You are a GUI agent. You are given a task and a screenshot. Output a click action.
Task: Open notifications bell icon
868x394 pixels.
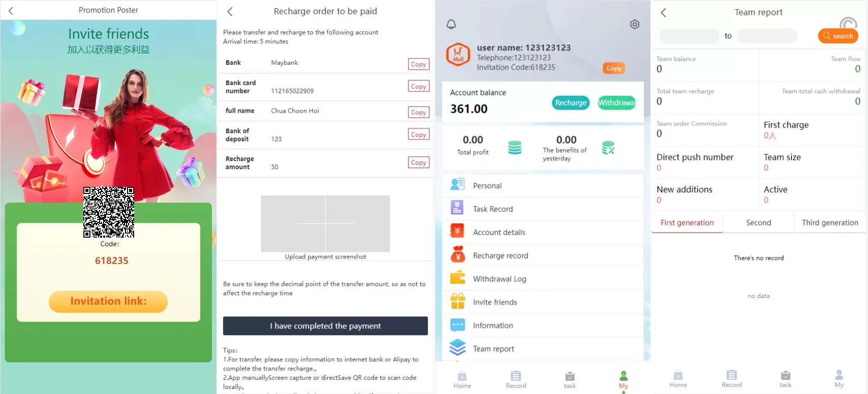click(x=451, y=24)
